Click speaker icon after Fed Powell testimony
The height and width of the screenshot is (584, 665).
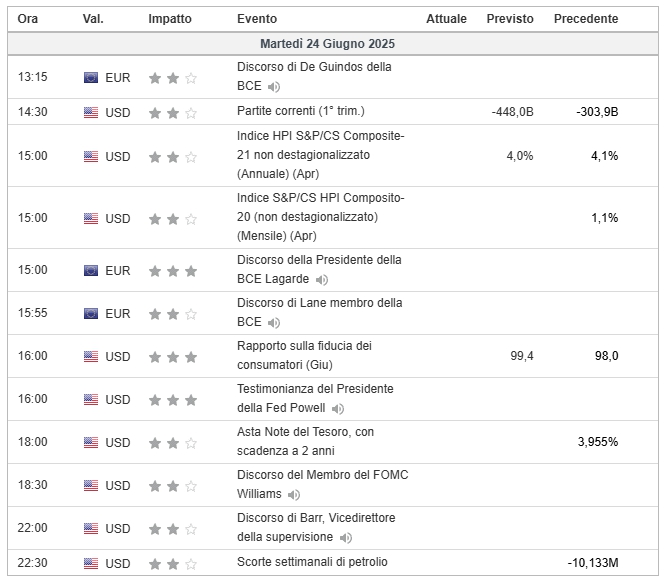pos(338,409)
